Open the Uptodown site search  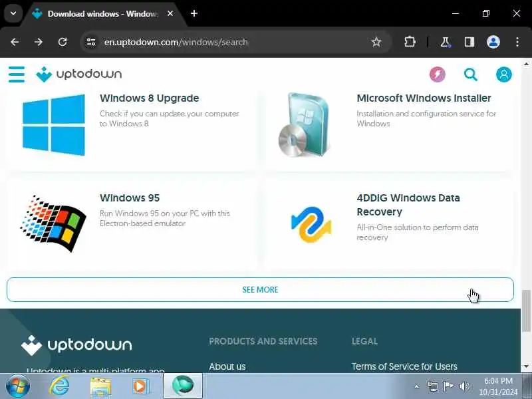471,74
